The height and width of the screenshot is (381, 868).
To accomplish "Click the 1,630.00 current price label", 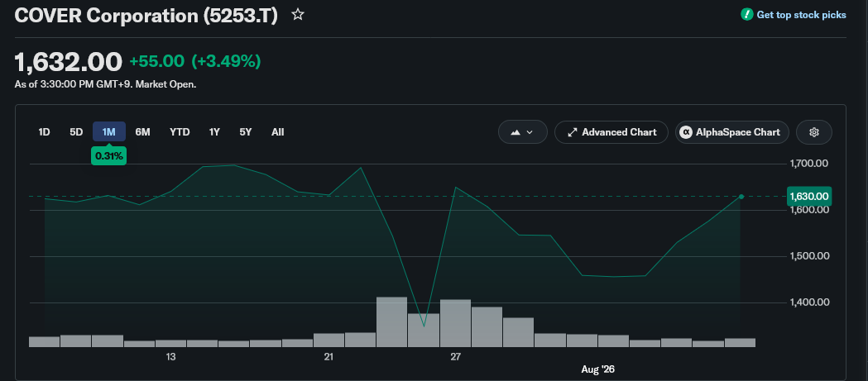I will [x=808, y=197].
